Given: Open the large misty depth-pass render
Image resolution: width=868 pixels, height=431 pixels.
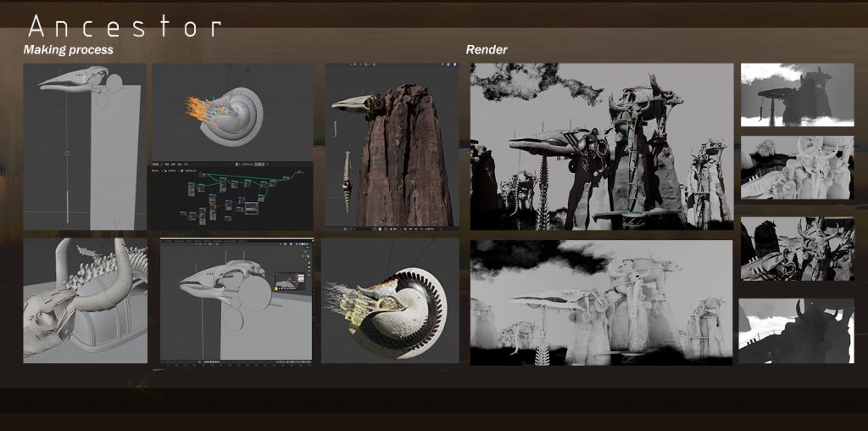Looking at the screenshot, I should tap(602, 303).
